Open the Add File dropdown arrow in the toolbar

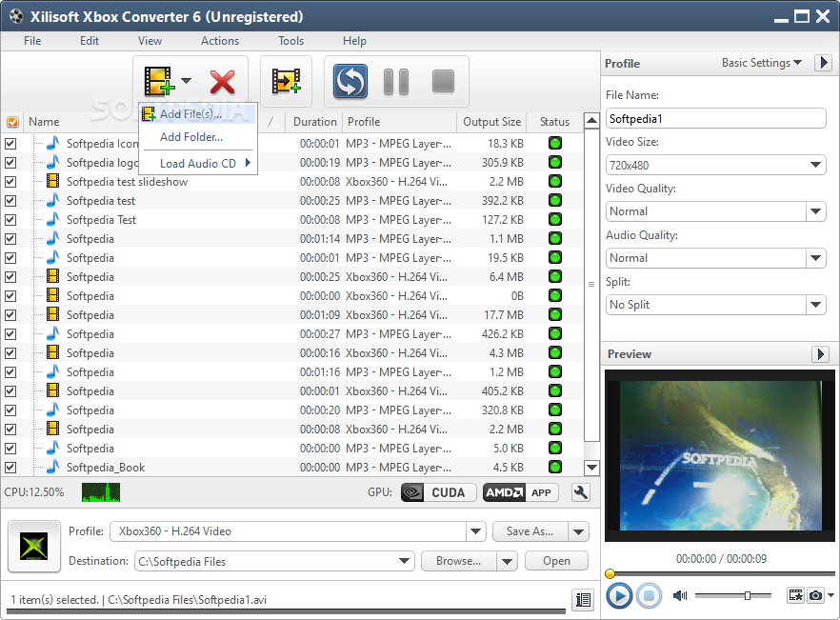[x=186, y=81]
